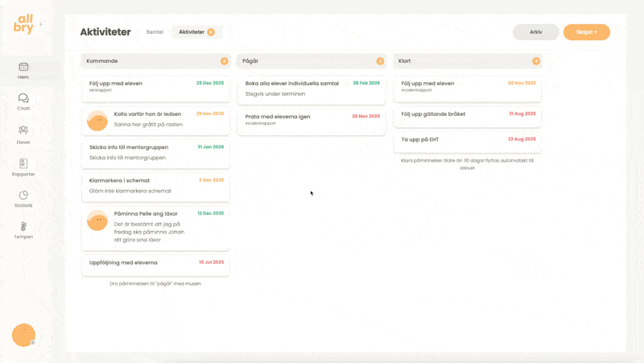Open the Hem calendar icon in sidebar
Viewport: 644px width, 363px height.
tap(23, 67)
